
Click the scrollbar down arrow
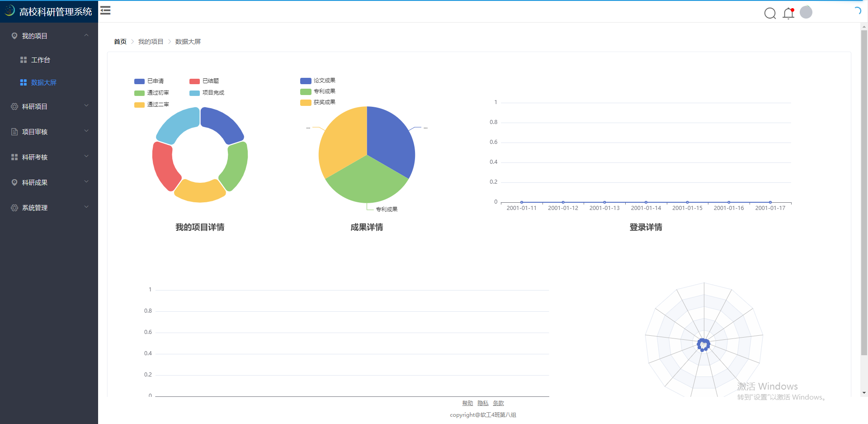[864, 393]
